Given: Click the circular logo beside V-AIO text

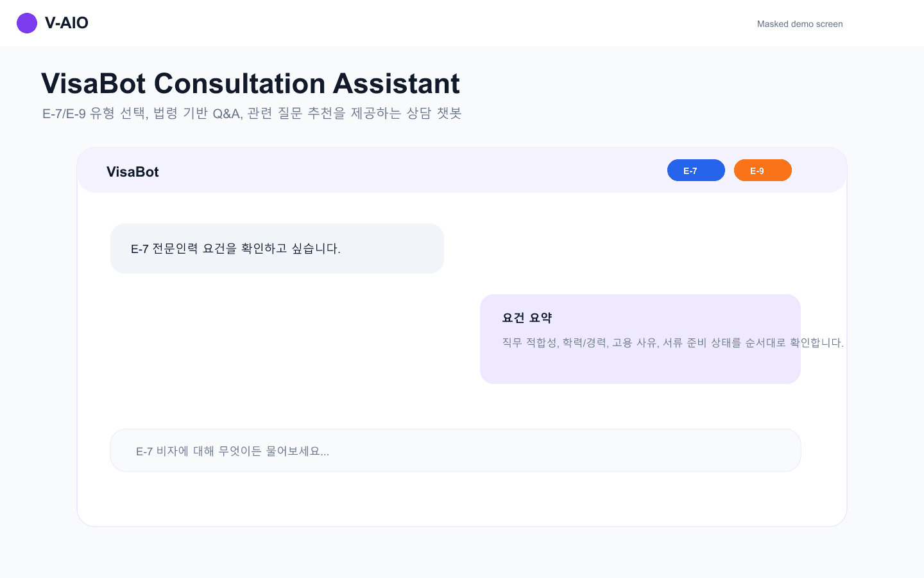Looking at the screenshot, I should (27, 23).
